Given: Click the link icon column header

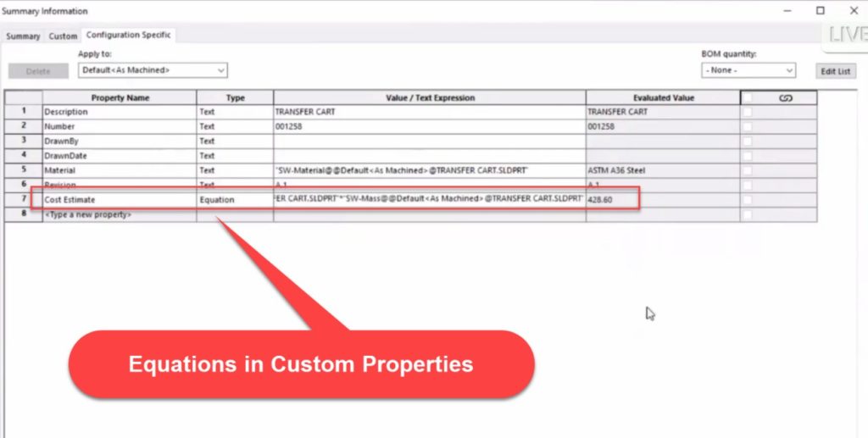Looking at the screenshot, I should click(x=786, y=98).
